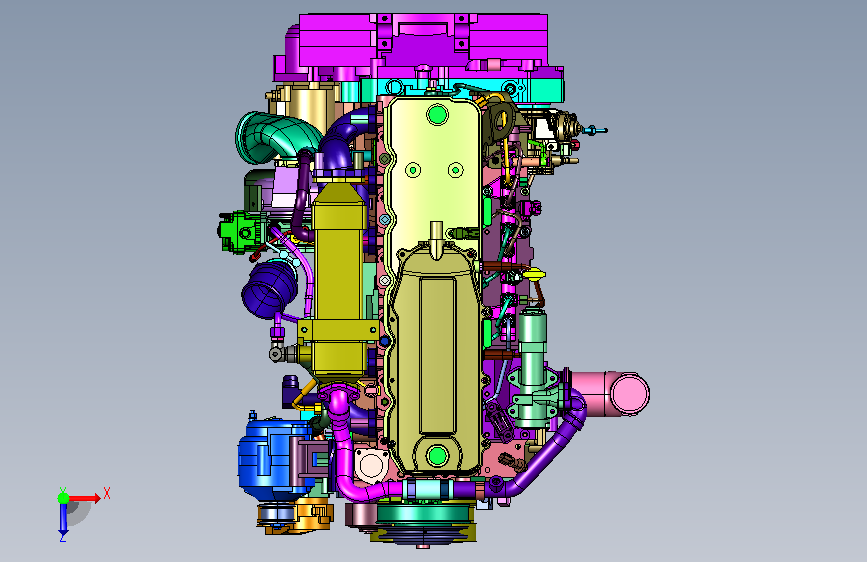Select the green circular cap on lower cover
This screenshot has height=562, width=867.
[x=437, y=456]
